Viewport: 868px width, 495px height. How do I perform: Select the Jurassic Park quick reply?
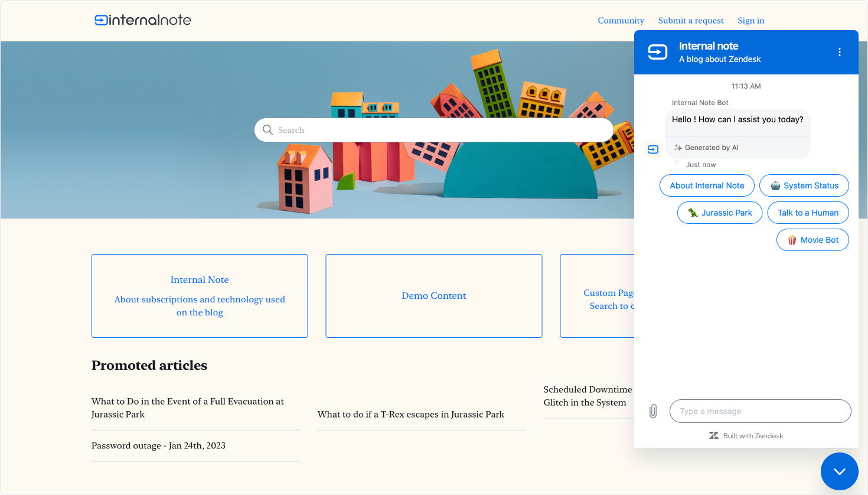click(720, 213)
